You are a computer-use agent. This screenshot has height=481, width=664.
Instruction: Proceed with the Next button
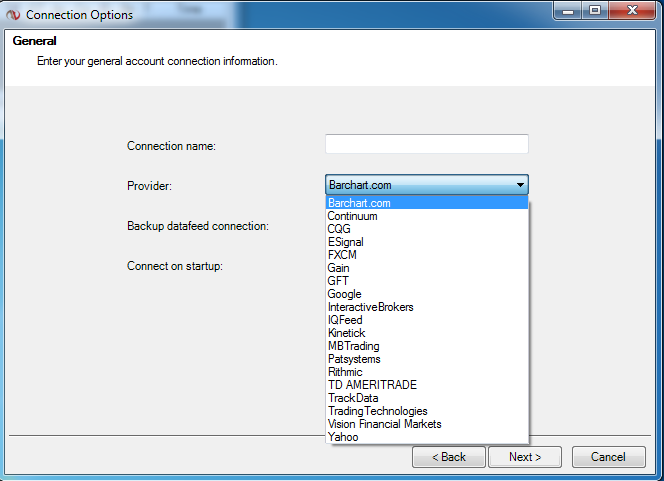[525, 457]
